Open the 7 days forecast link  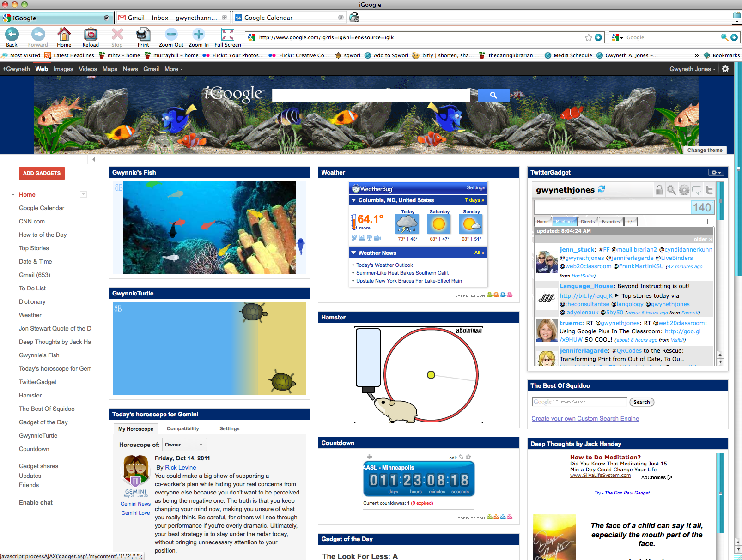(x=474, y=200)
